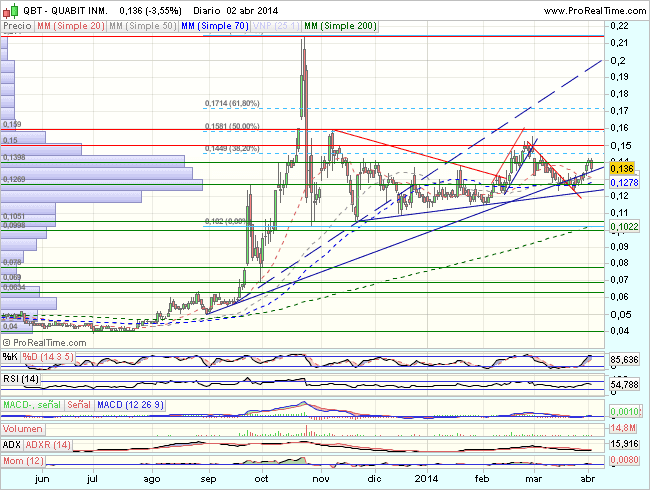Click the www.ProRealTime.com link at top
Screen dimensions: 650x490
(x=594, y=11)
